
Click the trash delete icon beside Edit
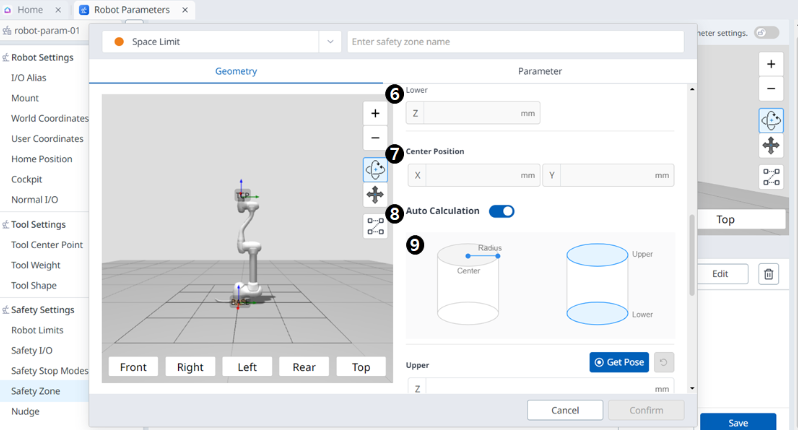tap(768, 274)
